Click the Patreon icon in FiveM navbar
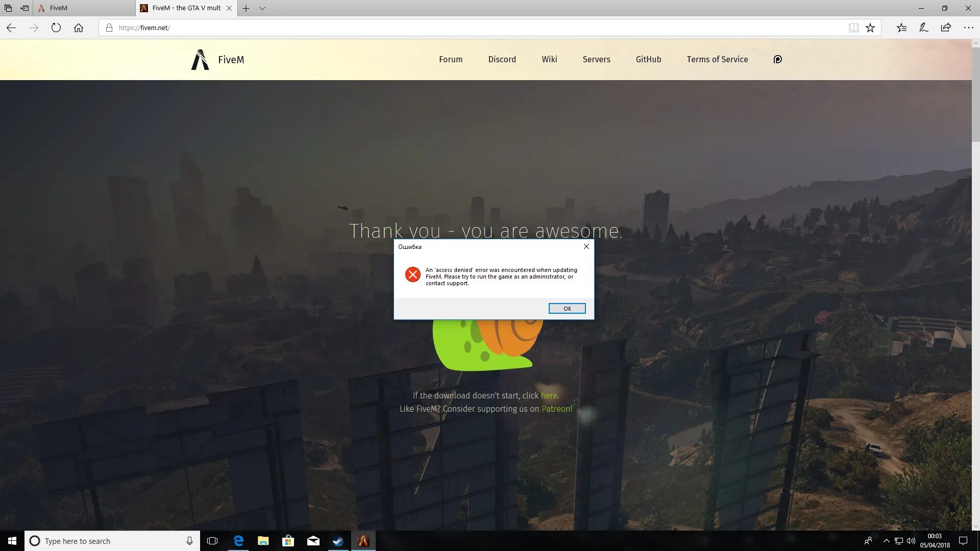This screenshot has width=980, height=551. pos(777,59)
